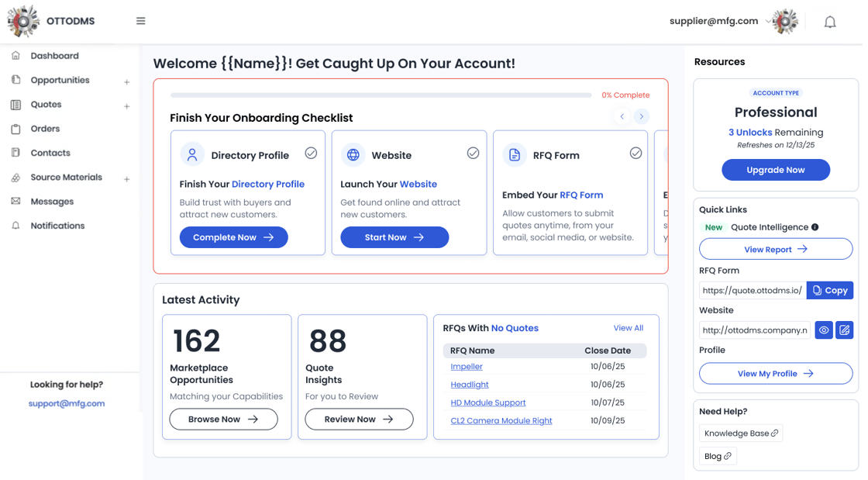Screen dimensions: 868x480
Task: Show previous onboarding checklist card
Action: tap(622, 116)
